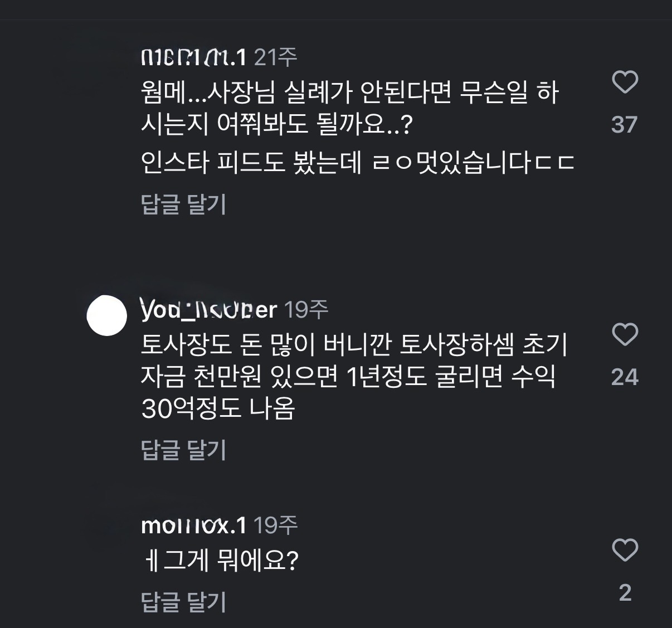This screenshot has width=672, height=628.
Task: Open the white circular profile avatar
Action: click(107, 315)
